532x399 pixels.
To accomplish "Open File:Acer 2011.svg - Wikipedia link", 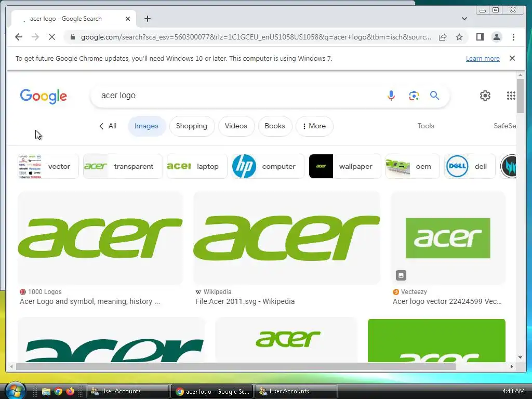I will coord(245,301).
